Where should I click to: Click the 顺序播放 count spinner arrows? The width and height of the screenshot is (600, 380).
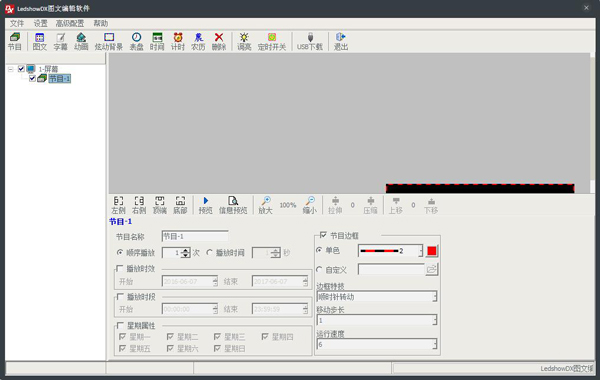pos(186,253)
